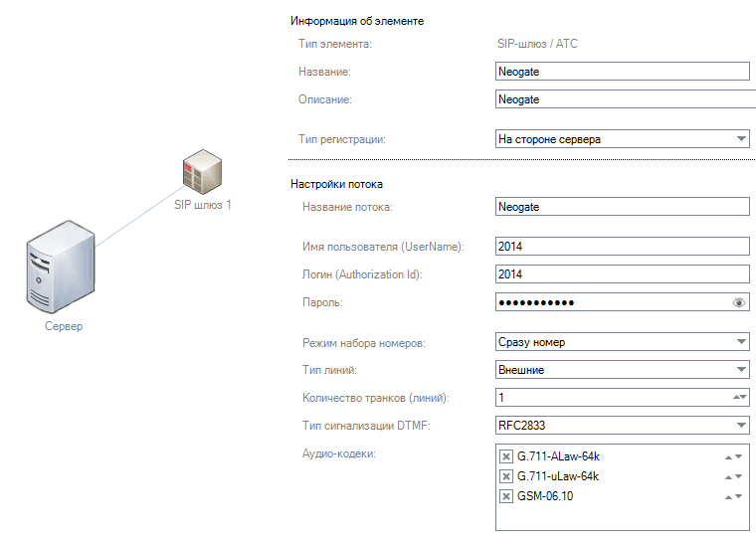756x541 pixels.
Task: Move G.711-ALaw-64k codec with its arrows
Action: 733,456
